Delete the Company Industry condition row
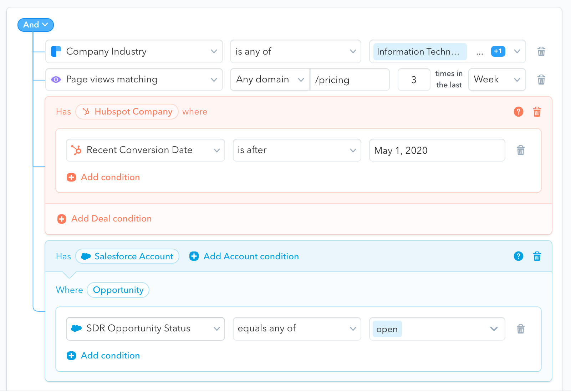The width and height of the screenshot is (571, 392). (541, 51)
